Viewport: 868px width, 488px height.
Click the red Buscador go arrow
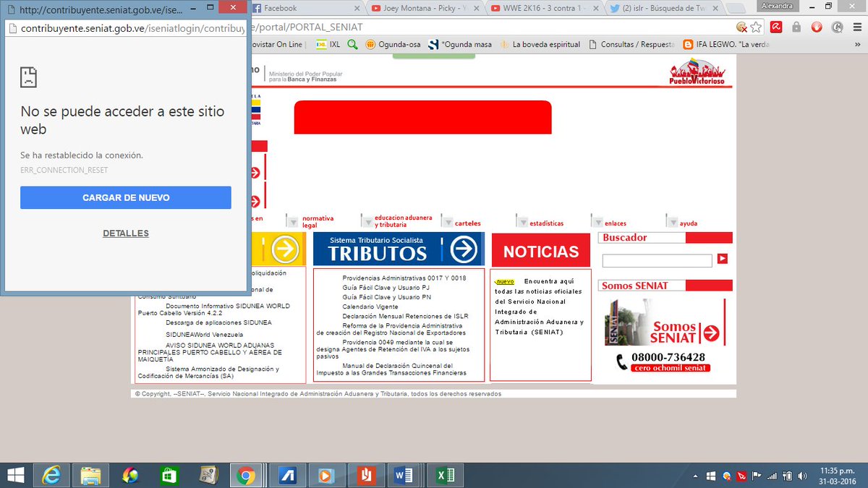click(722, 259)
